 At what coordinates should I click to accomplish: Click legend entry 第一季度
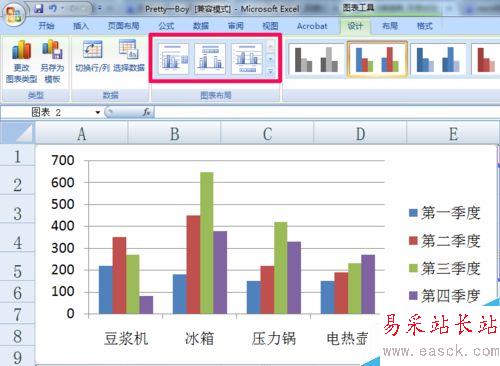click(445, 213)
